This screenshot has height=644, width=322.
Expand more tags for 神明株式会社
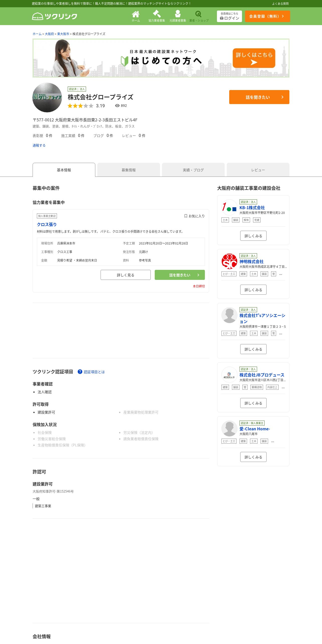(281, 274)
